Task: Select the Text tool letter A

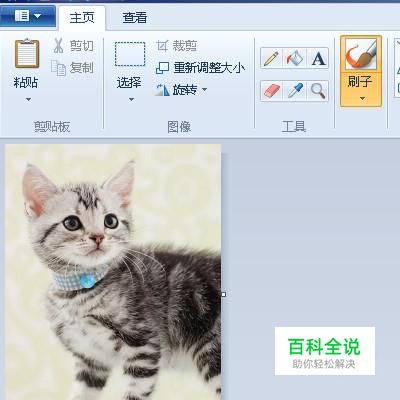Action: pos(318,58)
